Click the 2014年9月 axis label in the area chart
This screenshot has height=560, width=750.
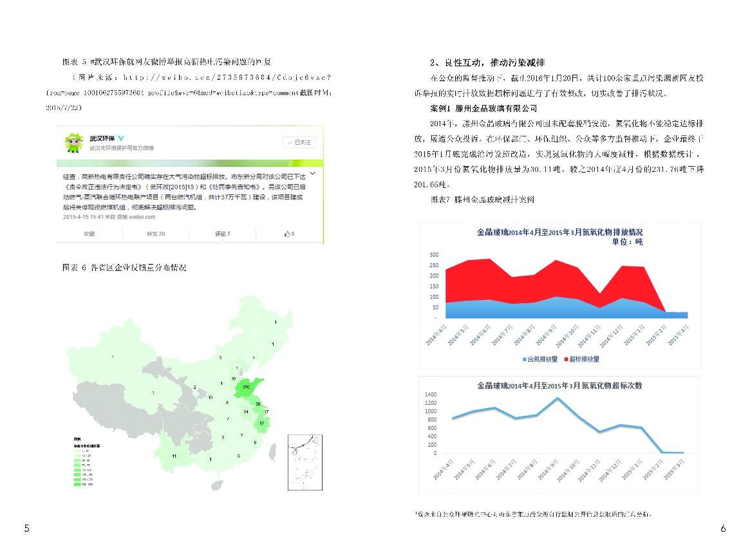point(546,335)
